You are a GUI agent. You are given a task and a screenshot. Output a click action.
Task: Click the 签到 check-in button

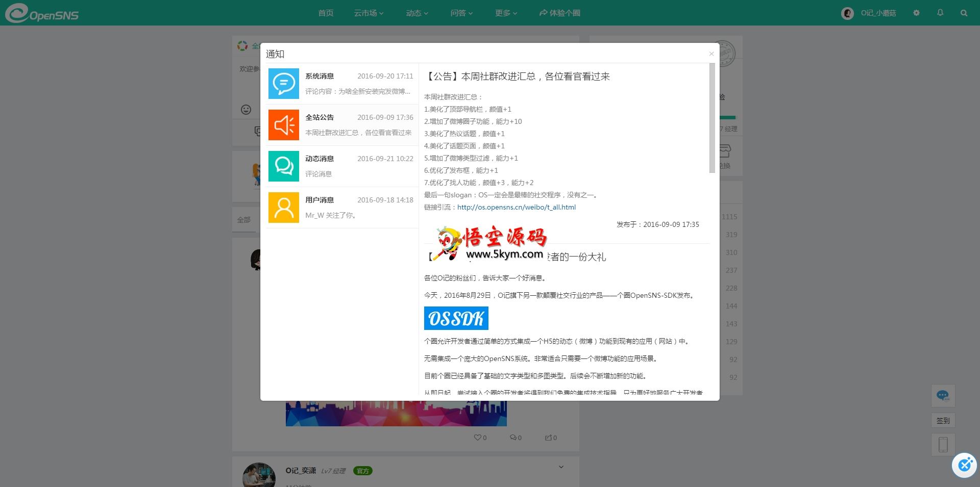tap(943, 421)
